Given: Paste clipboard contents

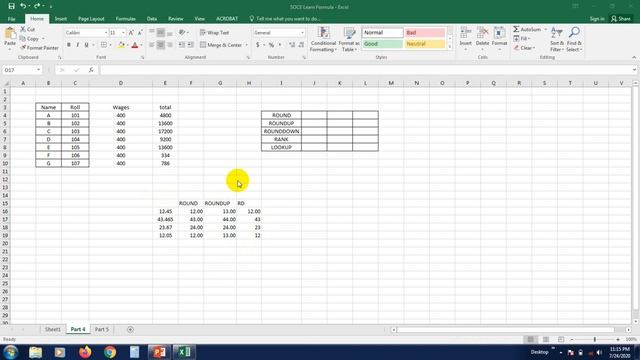Looking at the screenshot, I should [10, 38].
